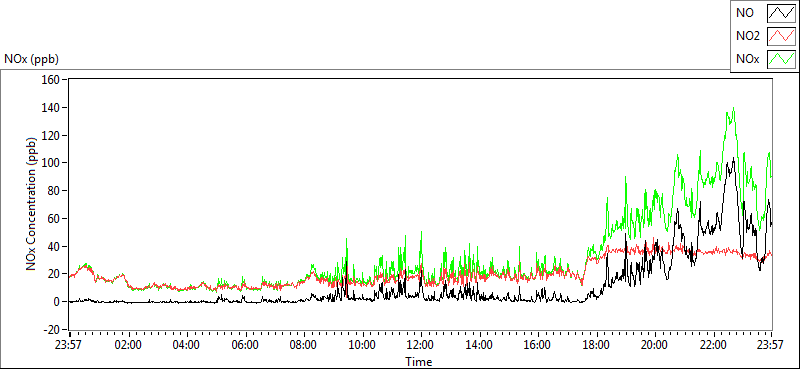Click the 20 y-axis tick label
The height and width of the screenshot is (369, 800).
pos(55,274)
